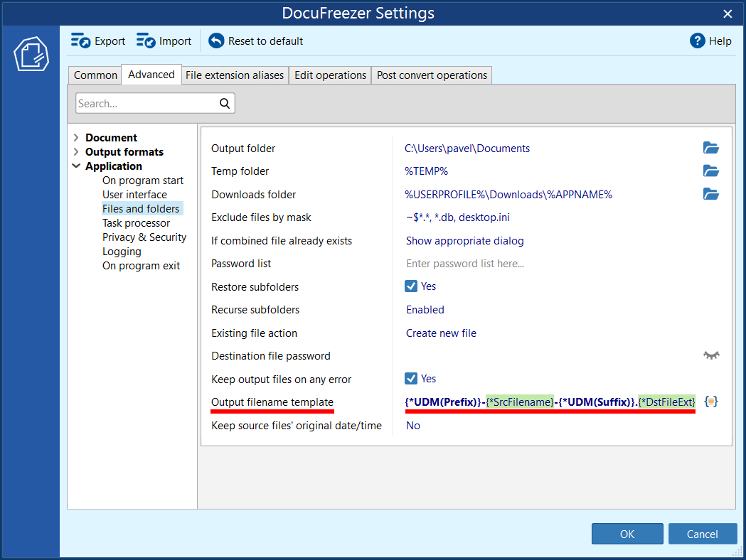Select the Document category label
The image size is (746, 560).
(x=112, y=137)
